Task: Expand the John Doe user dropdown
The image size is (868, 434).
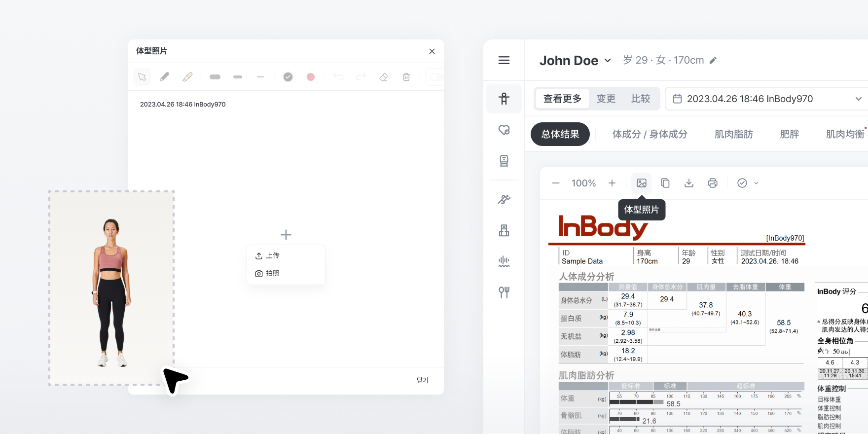Action: 608,60
